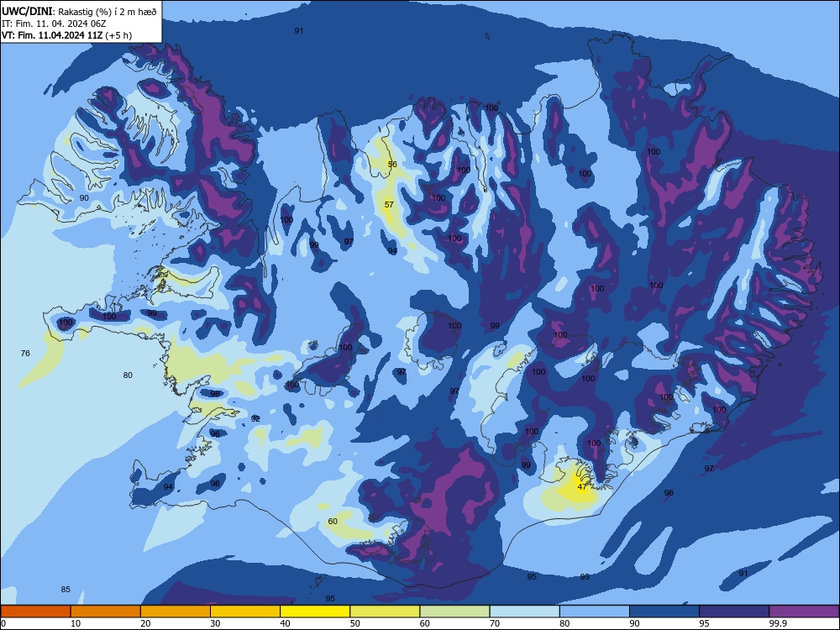
Task: Click the UWC/DINI Rakastig title text
Action: 79,12
